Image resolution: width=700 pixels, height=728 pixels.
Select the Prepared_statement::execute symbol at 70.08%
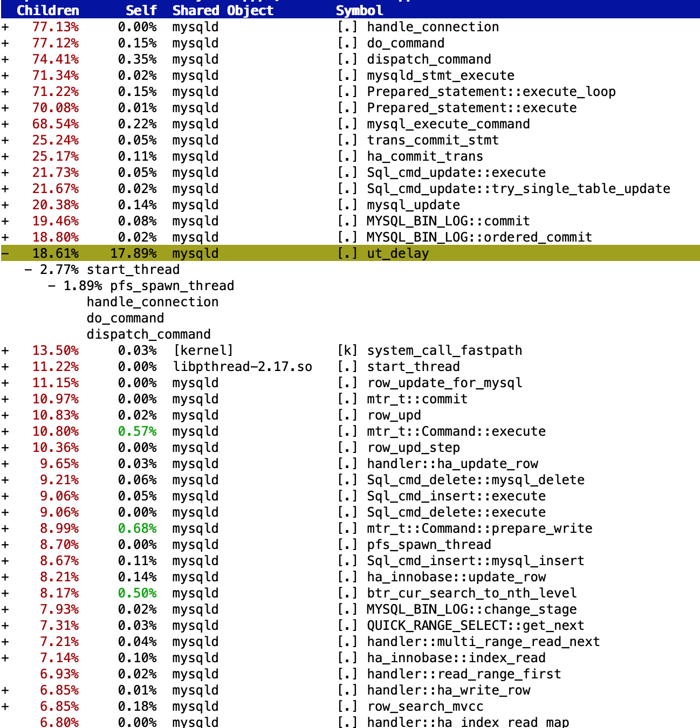[x=472, y=108]
